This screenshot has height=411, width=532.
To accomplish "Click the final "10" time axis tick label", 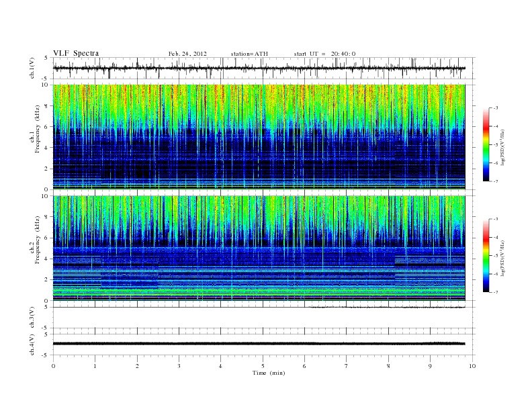I will click(472, 366).
